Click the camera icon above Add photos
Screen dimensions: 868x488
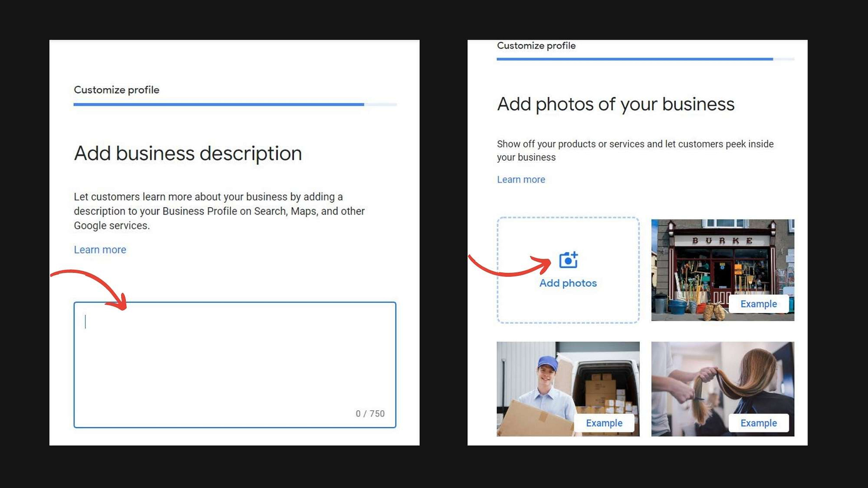(568, 260)
